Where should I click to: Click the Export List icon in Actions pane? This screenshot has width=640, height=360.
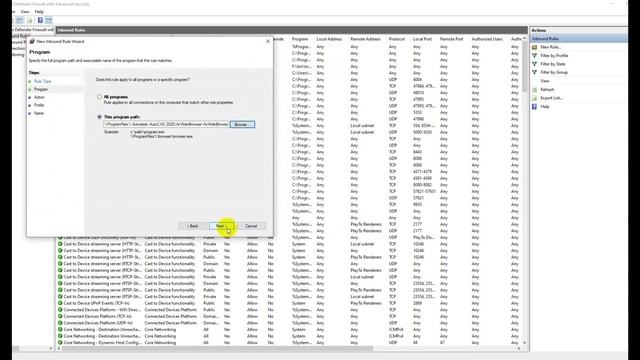pos(535,98)
